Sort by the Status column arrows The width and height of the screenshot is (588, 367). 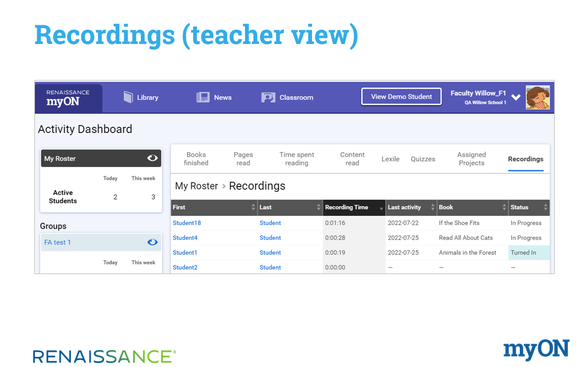(546, 207)
